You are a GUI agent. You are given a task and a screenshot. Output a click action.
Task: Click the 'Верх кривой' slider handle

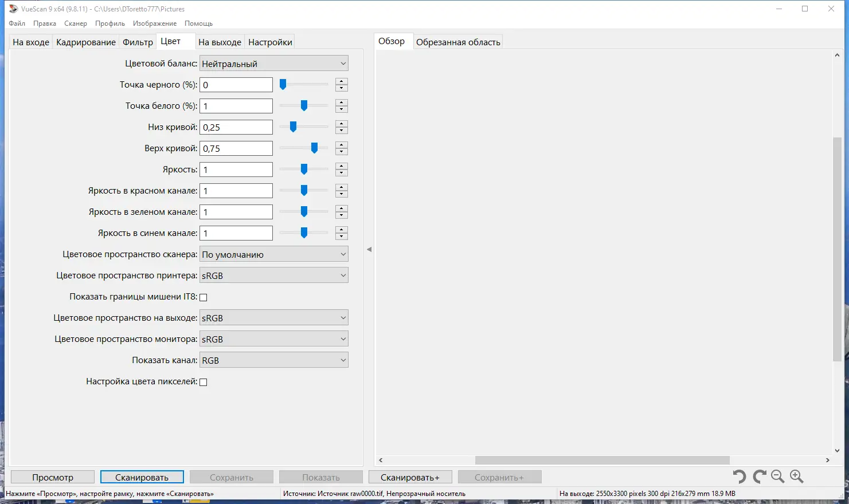[314, 148]
